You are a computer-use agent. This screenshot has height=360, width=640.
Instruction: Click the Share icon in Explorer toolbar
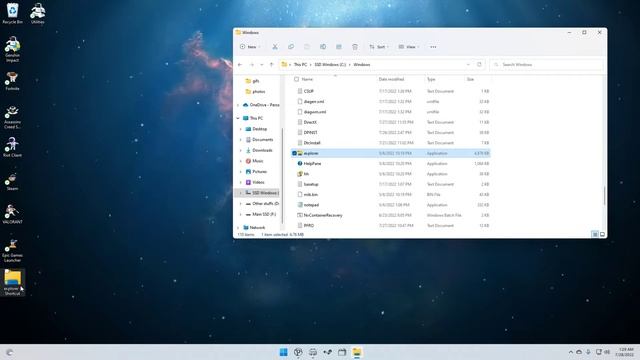click(x=339, y=47)
